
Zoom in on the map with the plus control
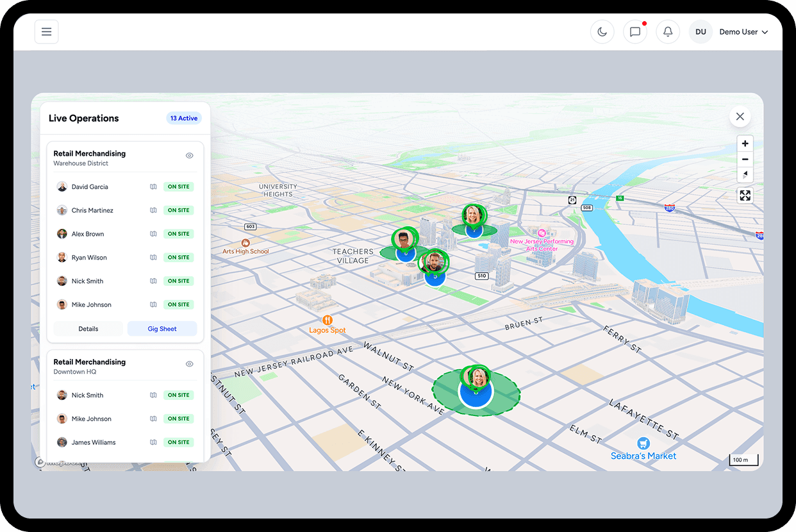click(x=745, y=143)
